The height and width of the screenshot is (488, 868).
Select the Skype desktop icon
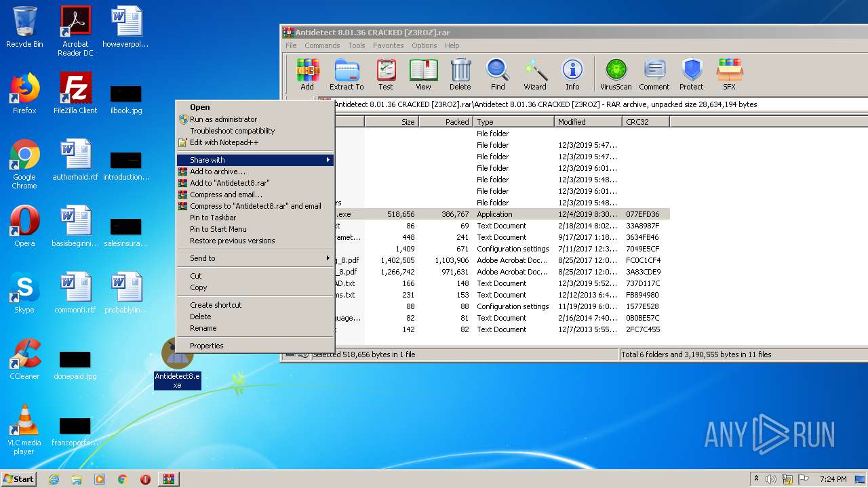coord(24,293)
